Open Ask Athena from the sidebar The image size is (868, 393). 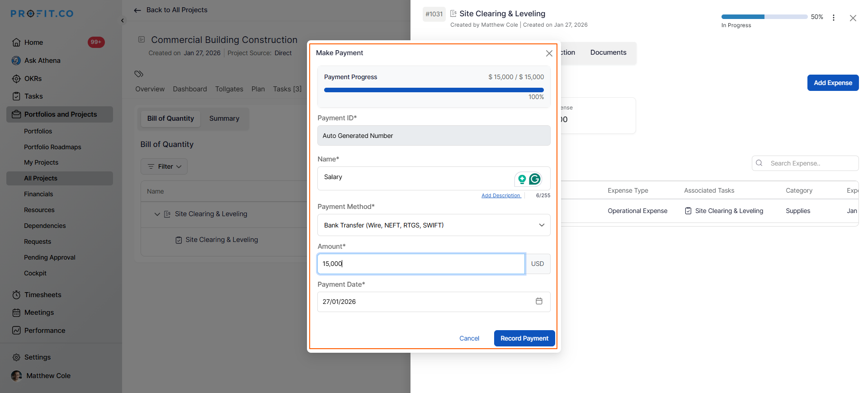[42, 61]
